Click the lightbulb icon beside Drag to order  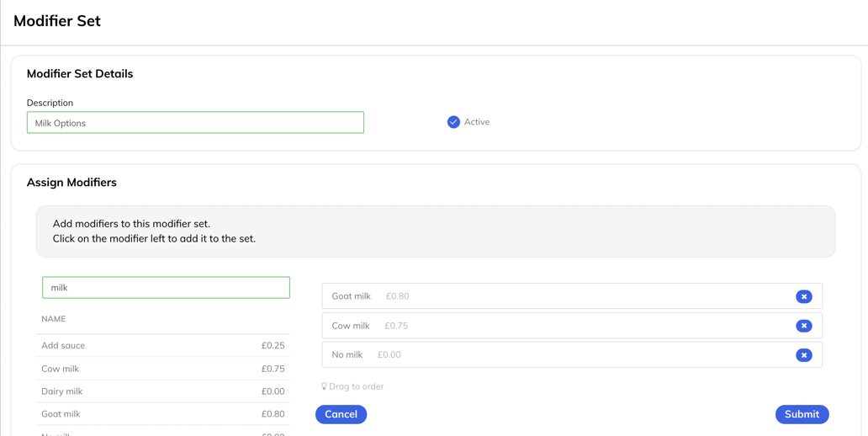tap(324, 386)
